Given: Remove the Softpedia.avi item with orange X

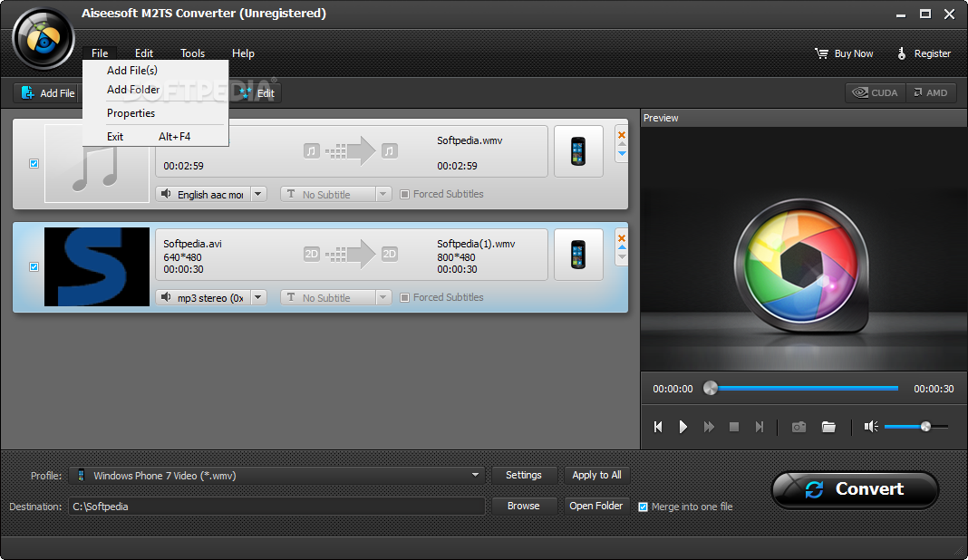Looking at the screenshot, I should tap(622, 237).
